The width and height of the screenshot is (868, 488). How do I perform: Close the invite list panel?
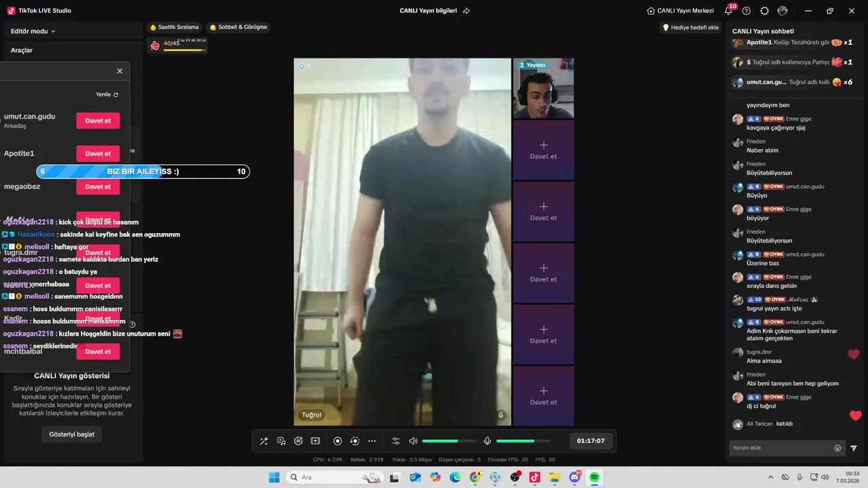tap(120, 71)
